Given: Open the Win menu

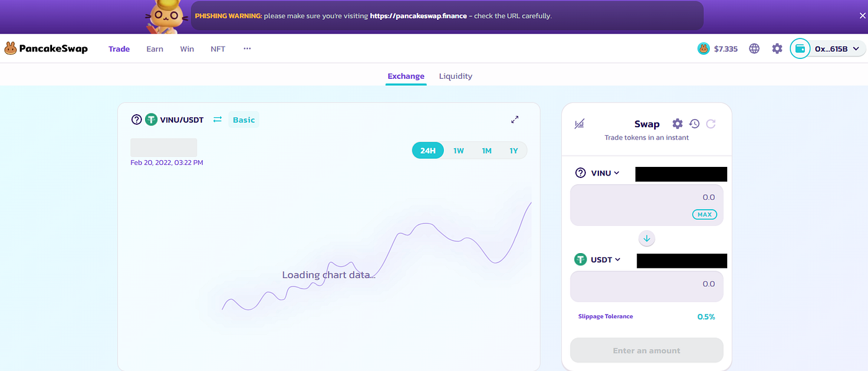Looking at the screenshot, I should click(187, 48).
